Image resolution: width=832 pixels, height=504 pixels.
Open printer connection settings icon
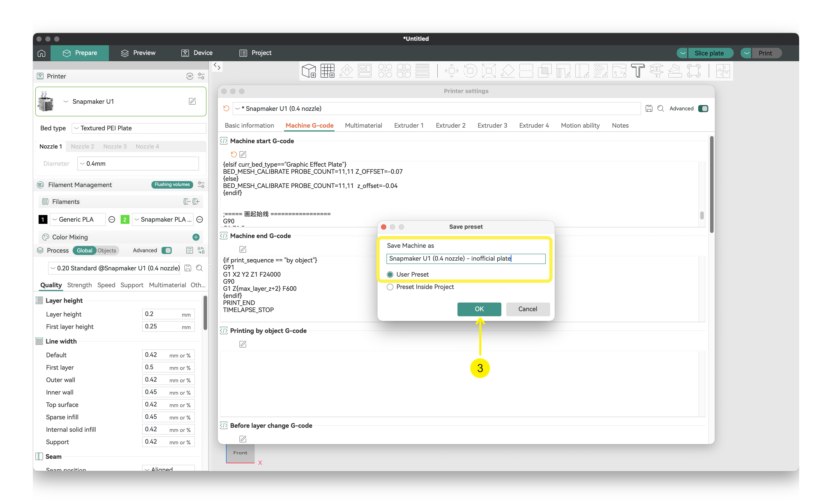point(190,76)
